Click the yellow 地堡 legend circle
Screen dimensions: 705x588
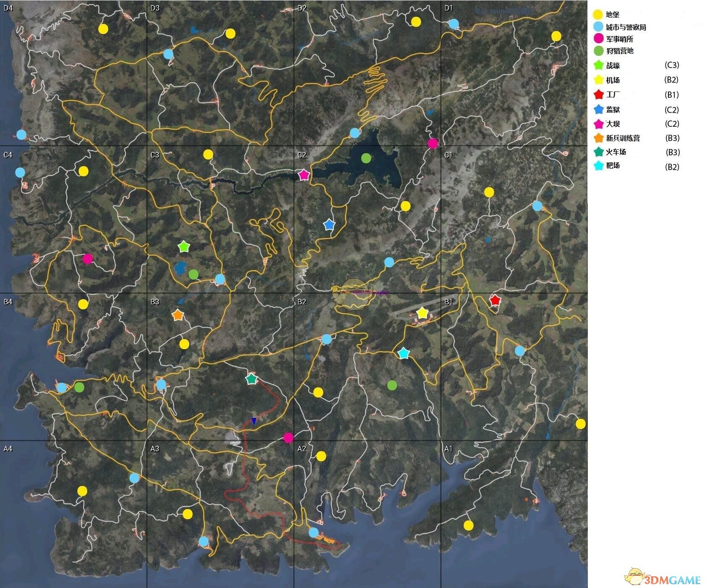pyautogui.click(x=598, y=15)
